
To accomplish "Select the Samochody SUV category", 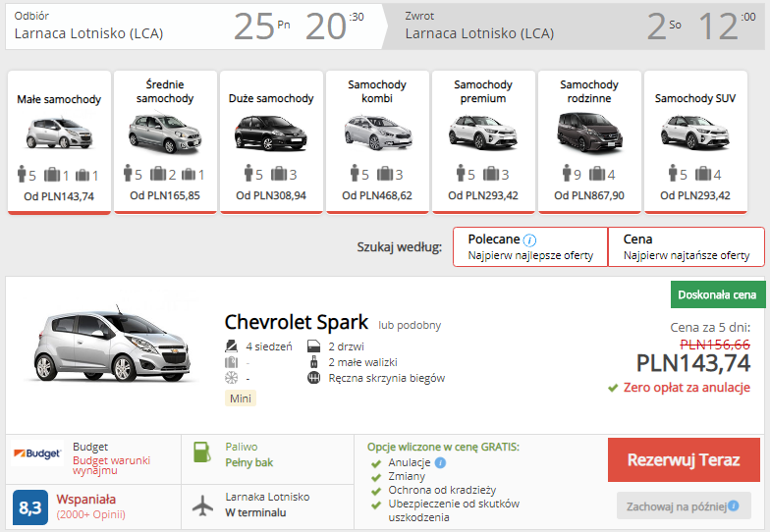I will [x=695, y=142].
